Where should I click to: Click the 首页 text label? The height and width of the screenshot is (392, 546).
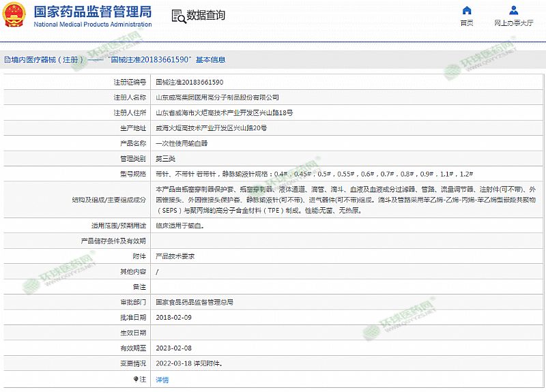click(x=467, y=23)
